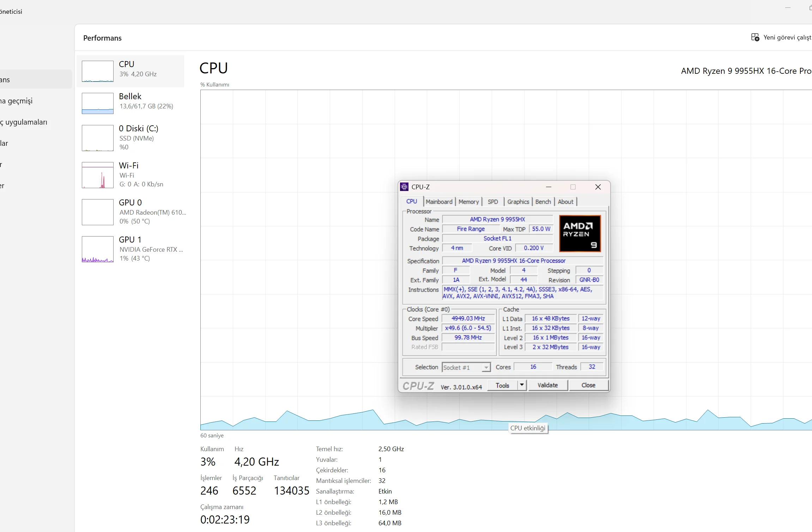Select the geçmişi sidebar item
The width and height of the screenshot is (812, 532).
tap(17, 101)
